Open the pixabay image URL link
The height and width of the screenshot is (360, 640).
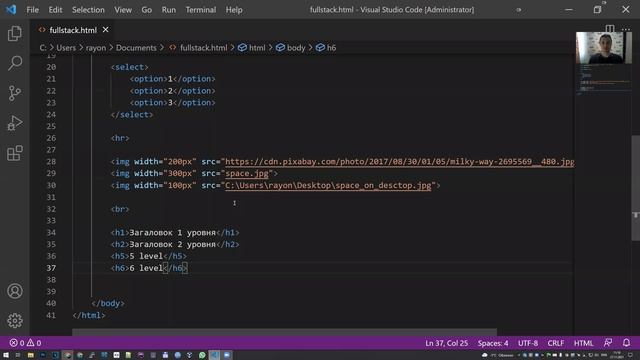[399, 162]
